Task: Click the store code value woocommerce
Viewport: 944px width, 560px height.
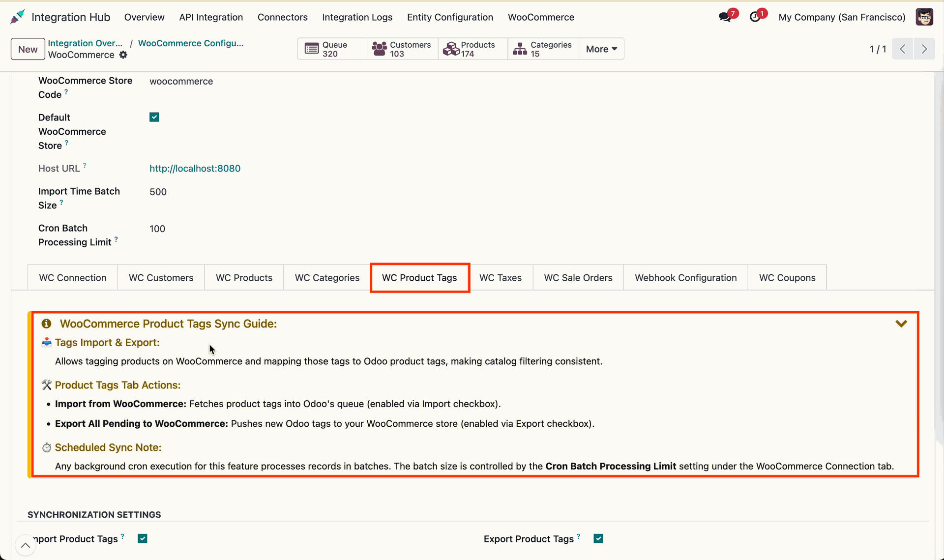Action: click(181, 82)
